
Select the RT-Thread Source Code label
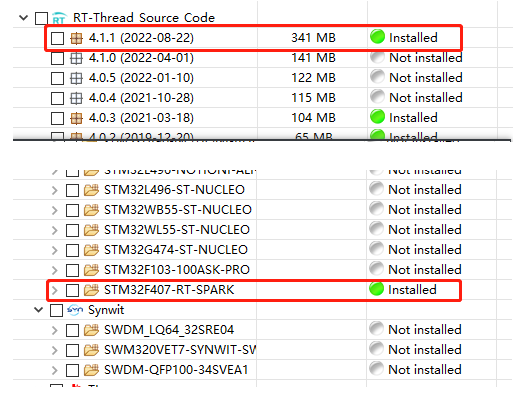144,18
